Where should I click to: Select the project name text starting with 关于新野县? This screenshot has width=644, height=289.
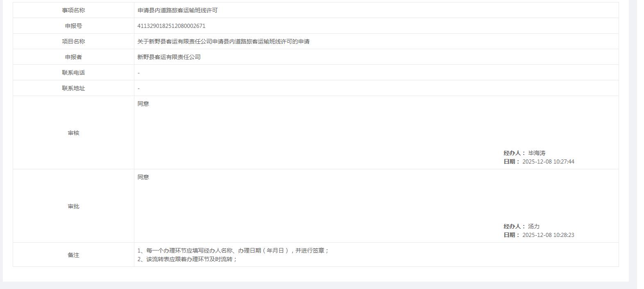223,41
